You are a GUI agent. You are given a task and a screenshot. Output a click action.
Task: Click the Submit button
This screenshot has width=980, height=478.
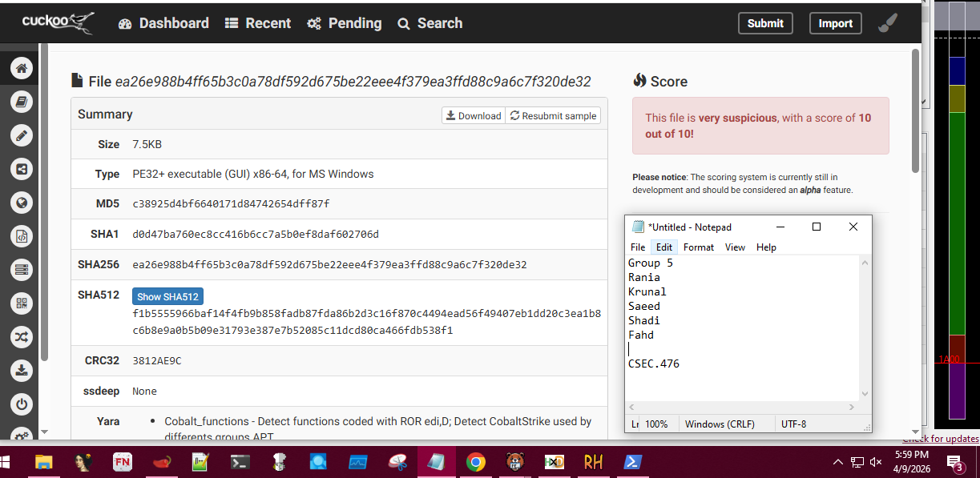click(765, 23)
